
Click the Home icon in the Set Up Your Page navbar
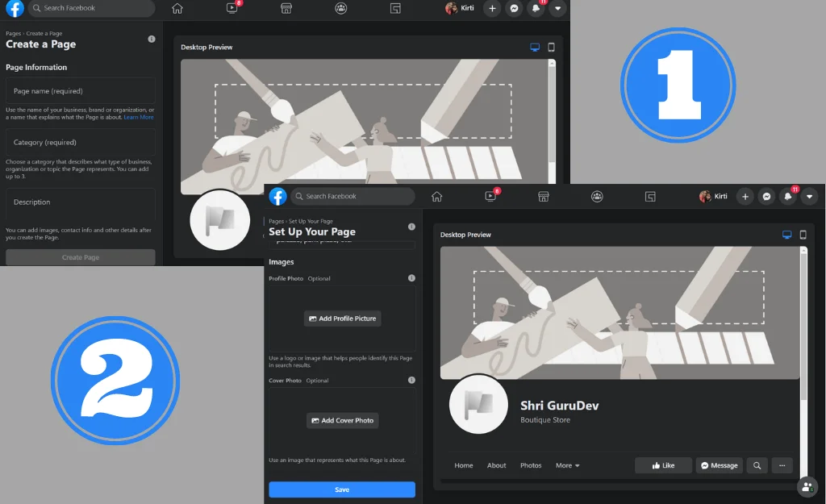436,196
